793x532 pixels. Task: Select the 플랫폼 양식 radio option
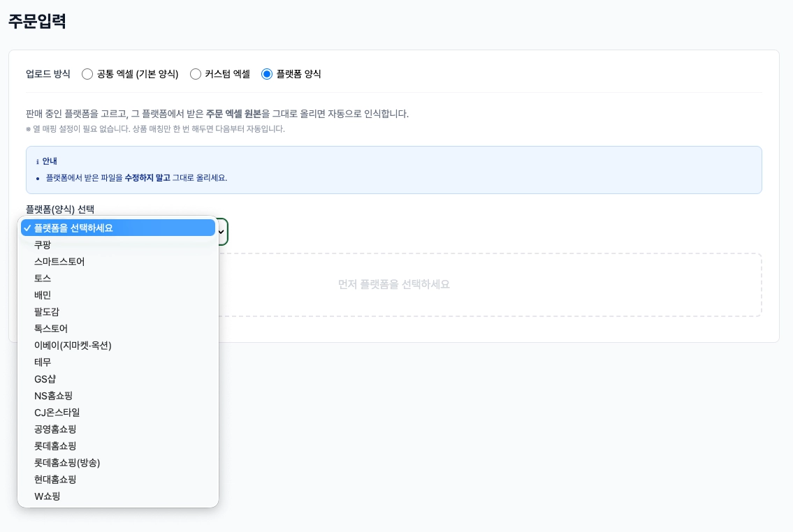[x=266, y=74]
